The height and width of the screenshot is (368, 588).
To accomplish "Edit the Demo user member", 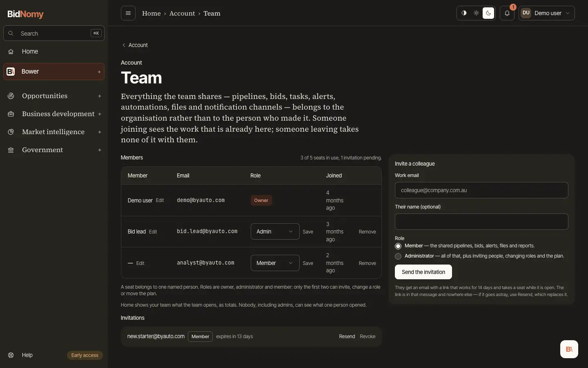I will pyautogui.click(x=160, y=200).
